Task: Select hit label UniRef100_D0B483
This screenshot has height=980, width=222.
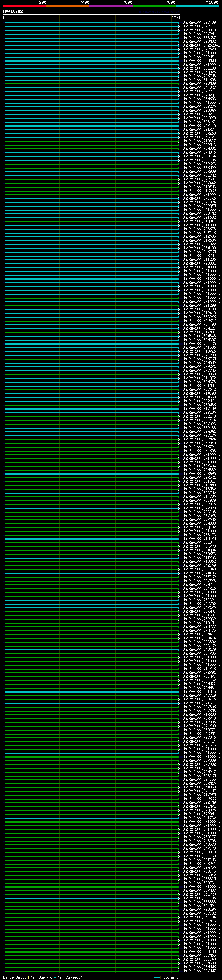Action: click(x=199, y=951)
